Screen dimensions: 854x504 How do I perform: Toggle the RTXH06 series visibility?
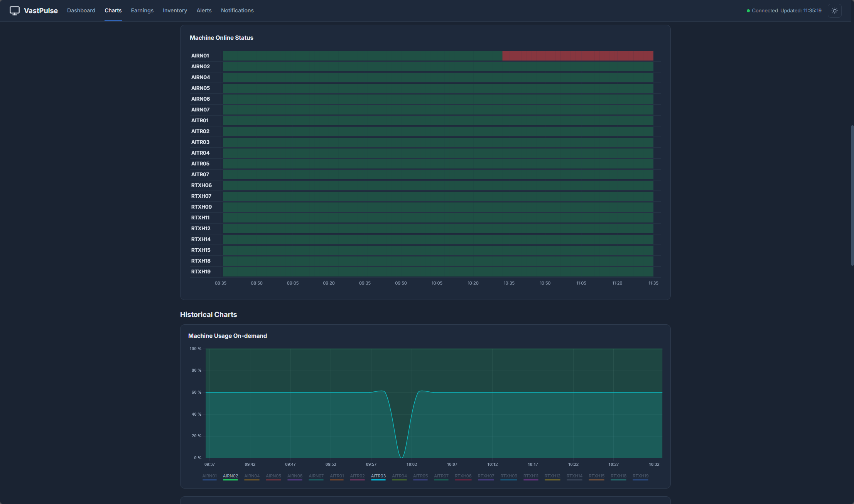(x=463, y=476)
